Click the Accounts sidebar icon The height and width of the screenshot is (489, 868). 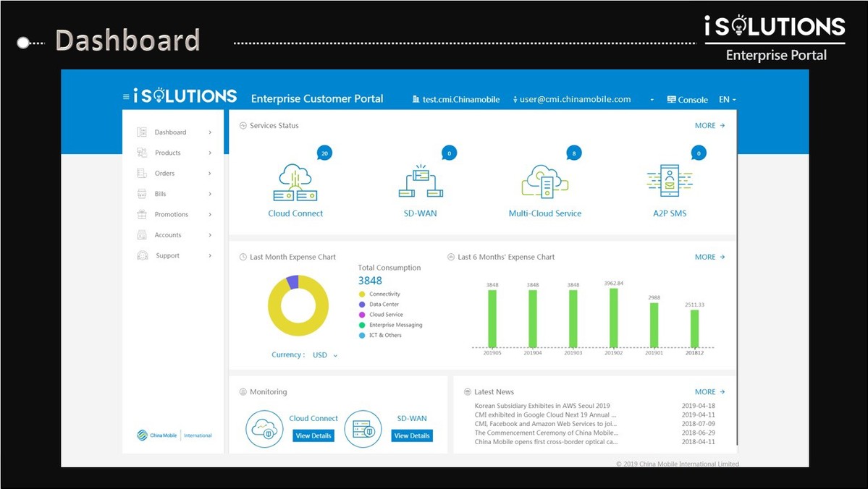(142, 235)
